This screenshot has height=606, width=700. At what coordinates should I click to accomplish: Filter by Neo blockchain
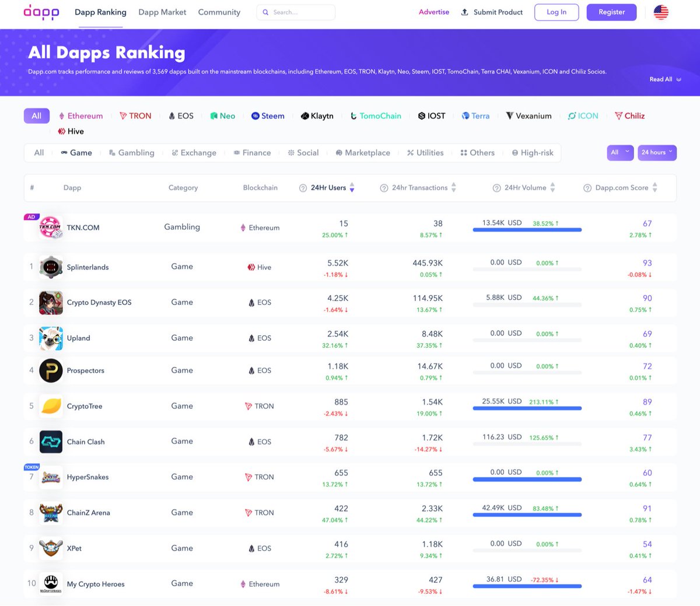point(223,116)
